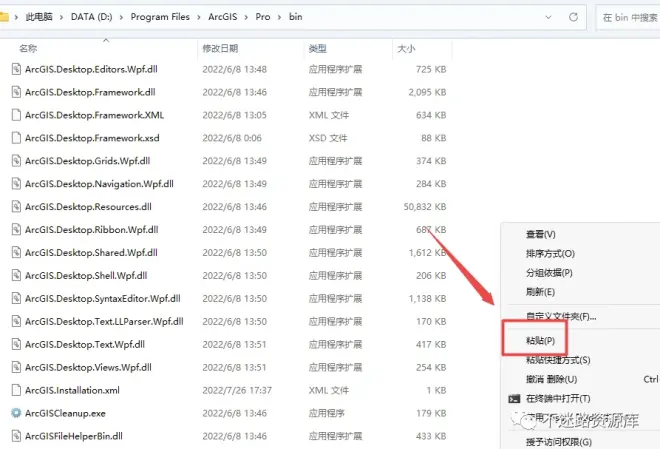This screenshot has width=660, height=449.
Task: Click the ArcGIS.Desktop.Editors.Wpf.dll file icon
Action: coord(16,69)
